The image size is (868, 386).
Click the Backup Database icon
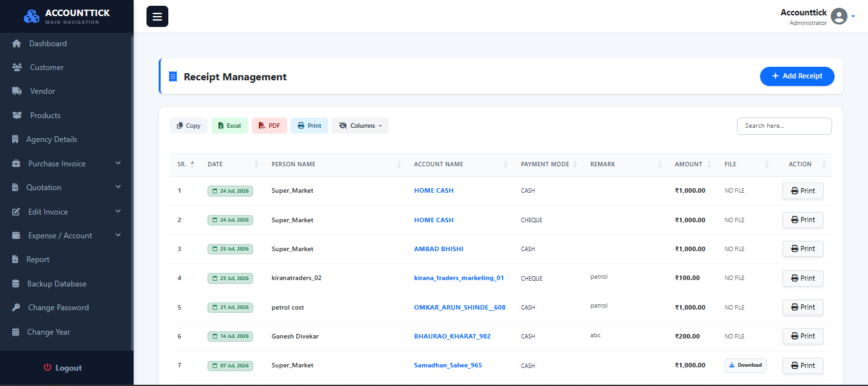pyautogui.click(x=15, y=284)
